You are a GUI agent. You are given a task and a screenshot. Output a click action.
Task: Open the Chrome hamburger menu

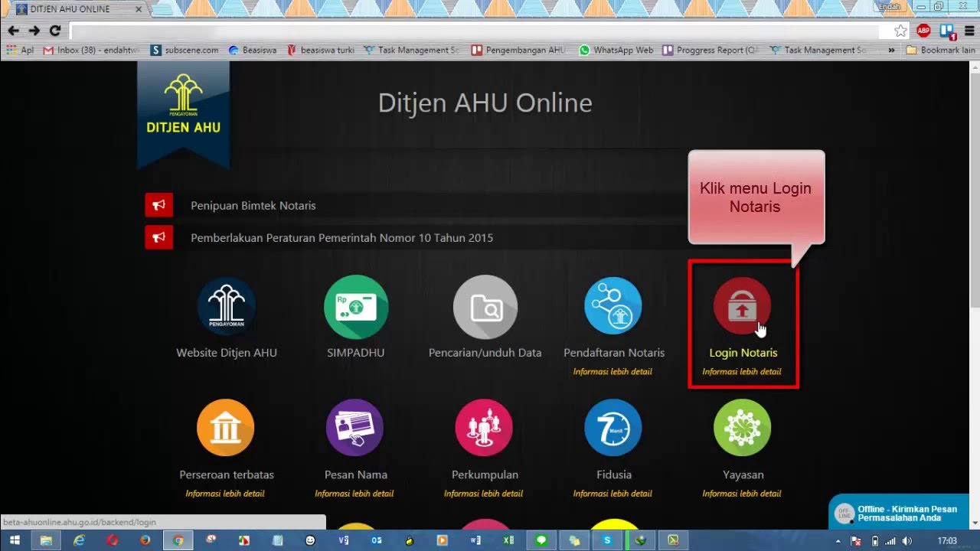[x=969, y=31]
